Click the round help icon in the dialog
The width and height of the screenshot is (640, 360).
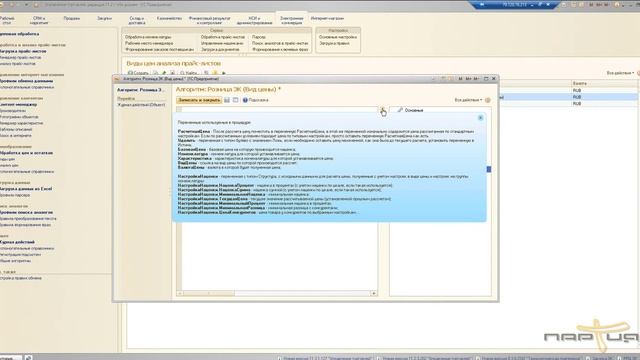(x=487, y=100)
